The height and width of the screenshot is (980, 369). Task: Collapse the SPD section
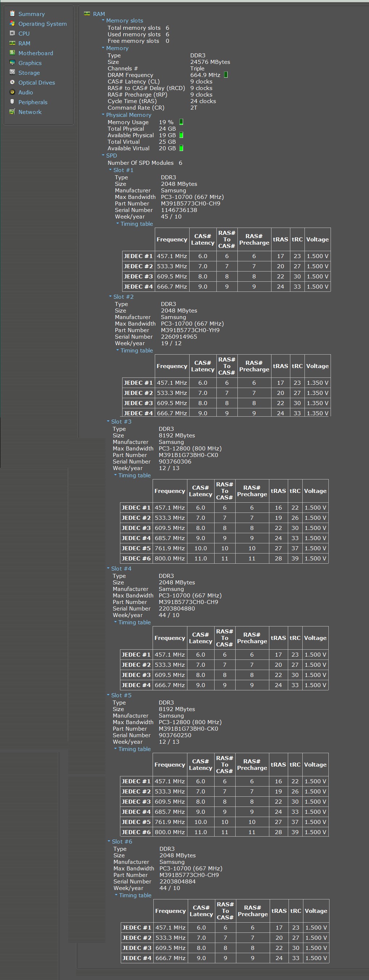[103, 155]
